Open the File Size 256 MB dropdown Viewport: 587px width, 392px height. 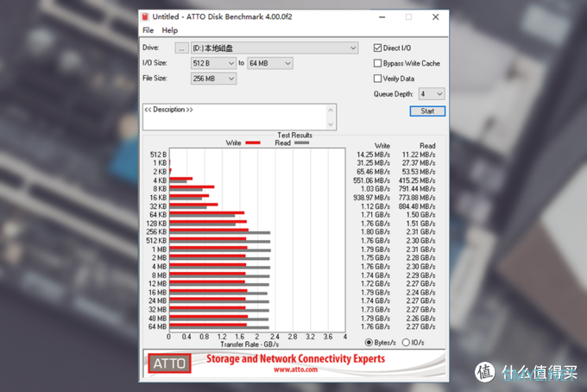pos(213,79)
